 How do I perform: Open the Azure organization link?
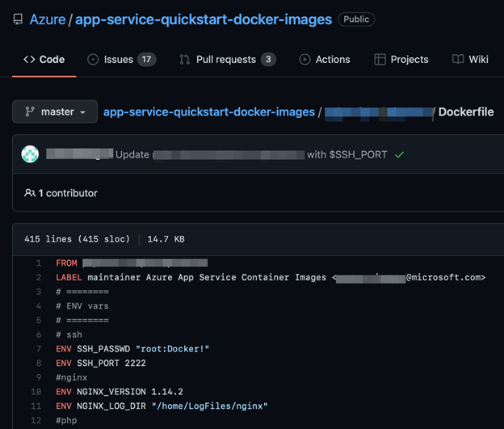point(48,19)
